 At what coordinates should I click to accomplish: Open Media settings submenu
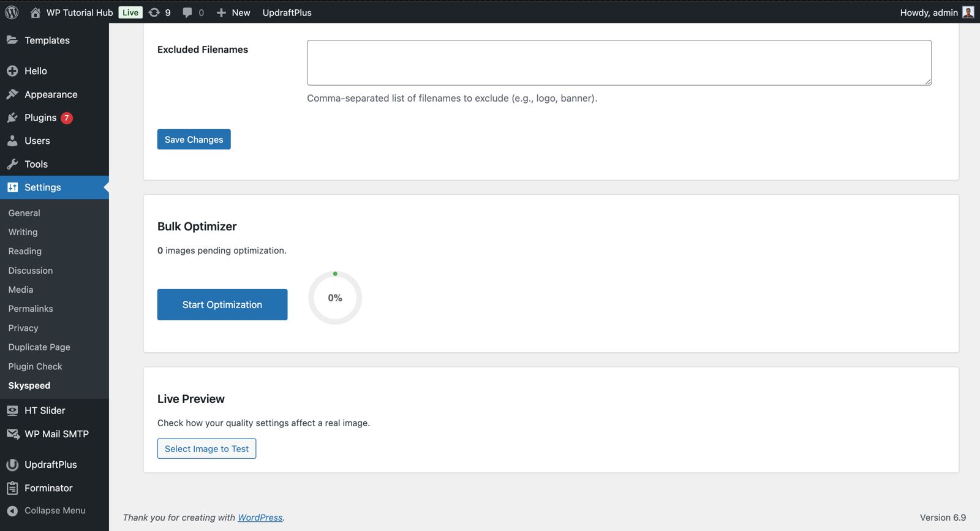click(21, 290)
